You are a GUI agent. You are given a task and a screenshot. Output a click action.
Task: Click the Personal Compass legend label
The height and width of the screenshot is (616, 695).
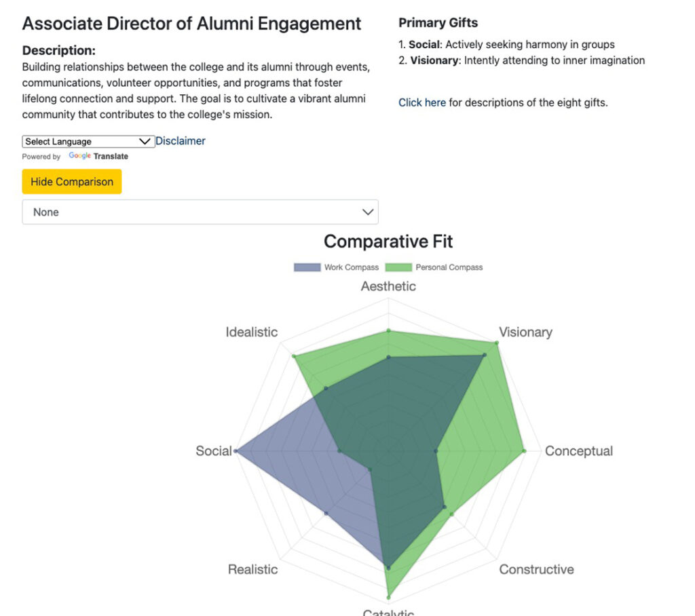449,267
